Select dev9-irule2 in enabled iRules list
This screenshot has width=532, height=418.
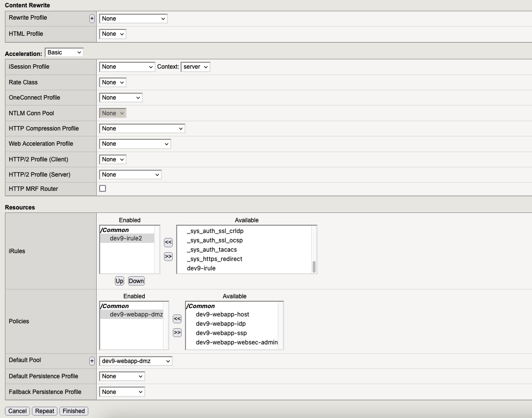click(127, 238)
